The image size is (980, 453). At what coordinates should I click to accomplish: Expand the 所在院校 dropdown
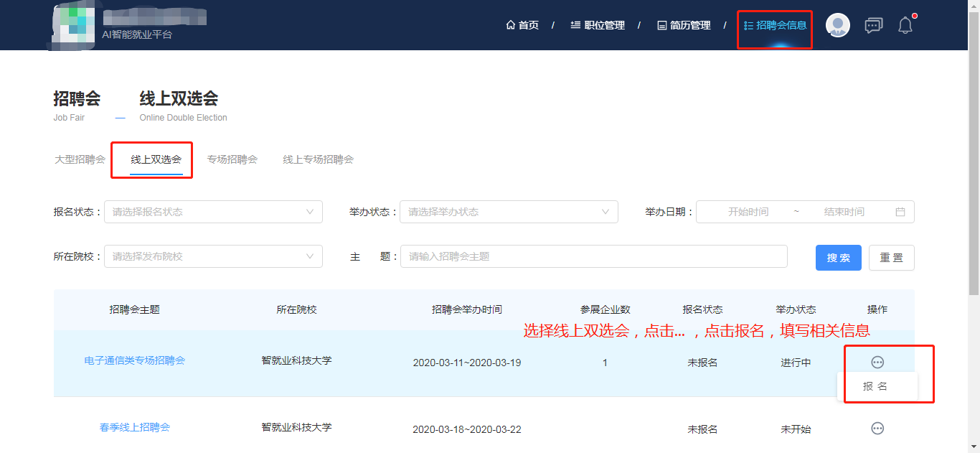(213, 256)
